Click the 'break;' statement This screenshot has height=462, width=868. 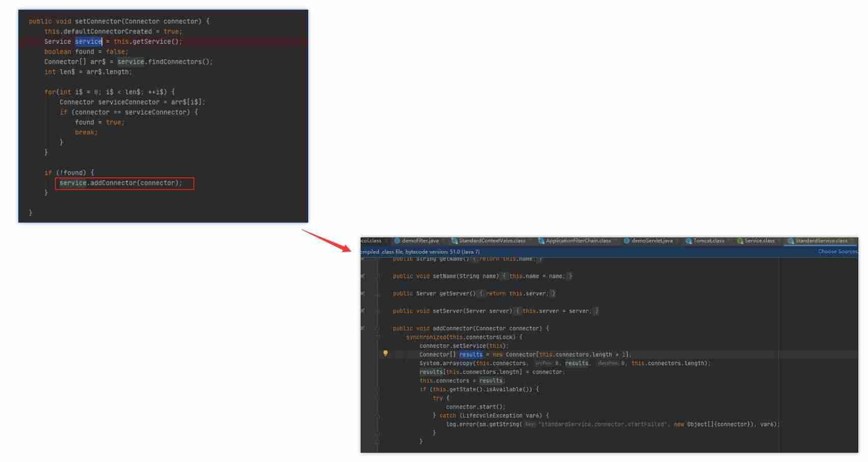pos(87,132)
